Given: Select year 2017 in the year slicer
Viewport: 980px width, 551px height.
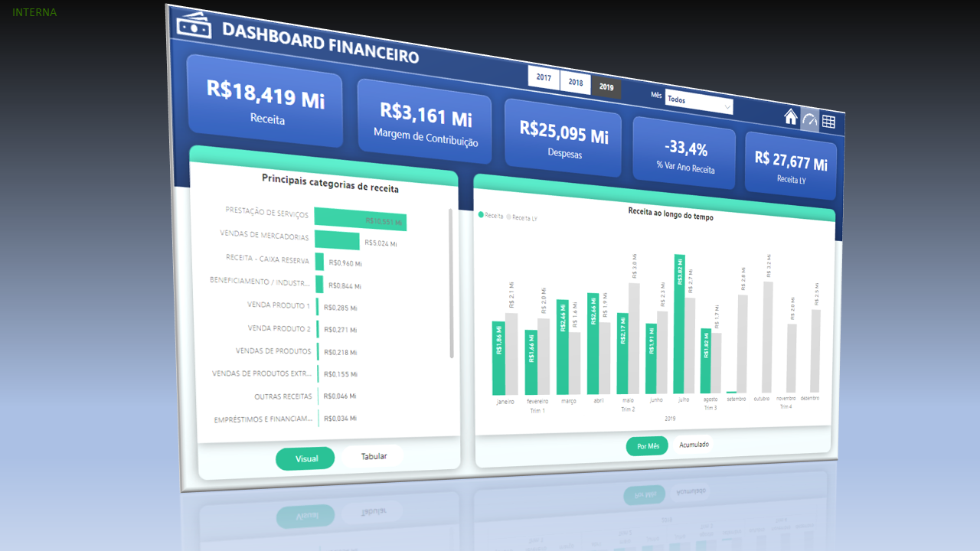Looking at the screenshot, I should tap(544, 77).
